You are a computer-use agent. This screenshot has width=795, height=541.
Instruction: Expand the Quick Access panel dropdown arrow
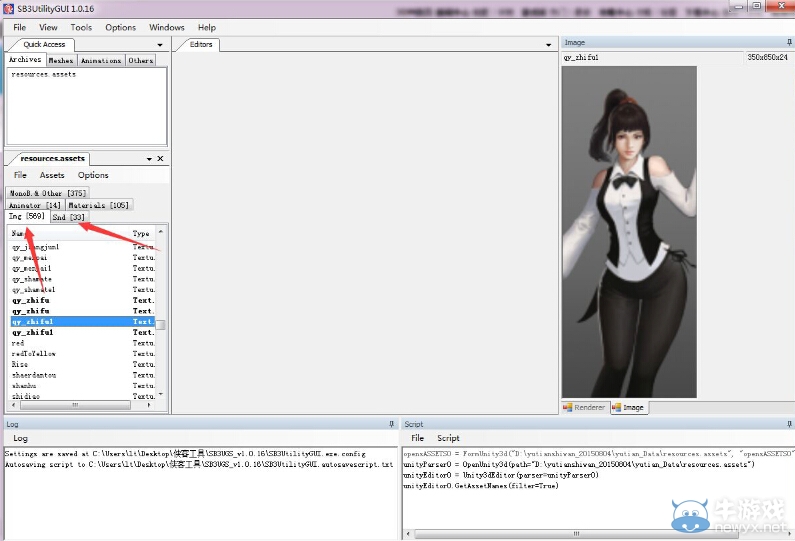[x=160, y=45]
